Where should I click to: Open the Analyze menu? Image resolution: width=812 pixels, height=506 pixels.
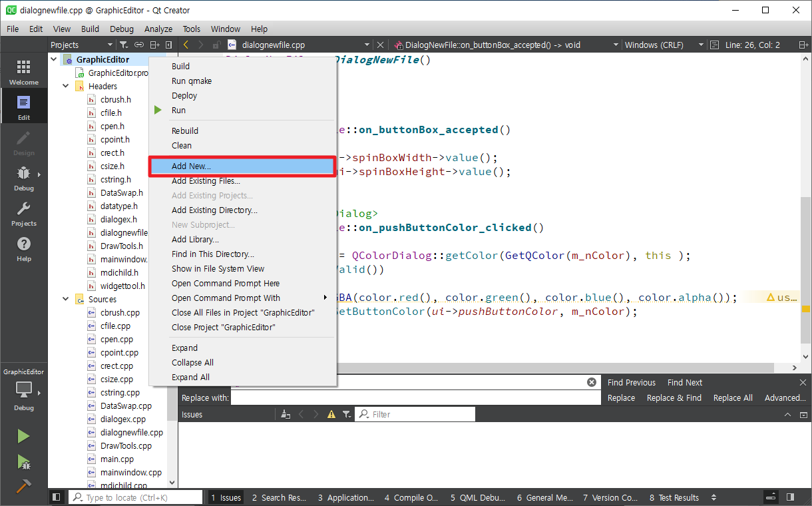(158, 29)
